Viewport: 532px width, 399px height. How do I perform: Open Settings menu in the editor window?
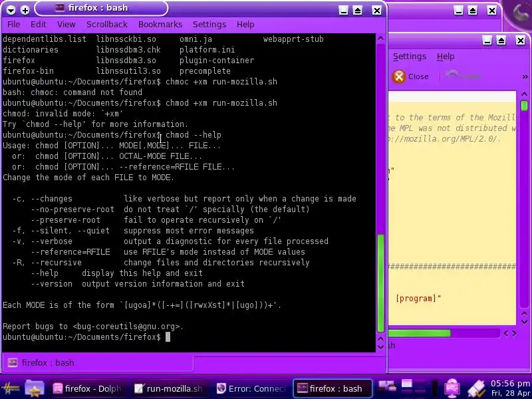pos(410,57)
